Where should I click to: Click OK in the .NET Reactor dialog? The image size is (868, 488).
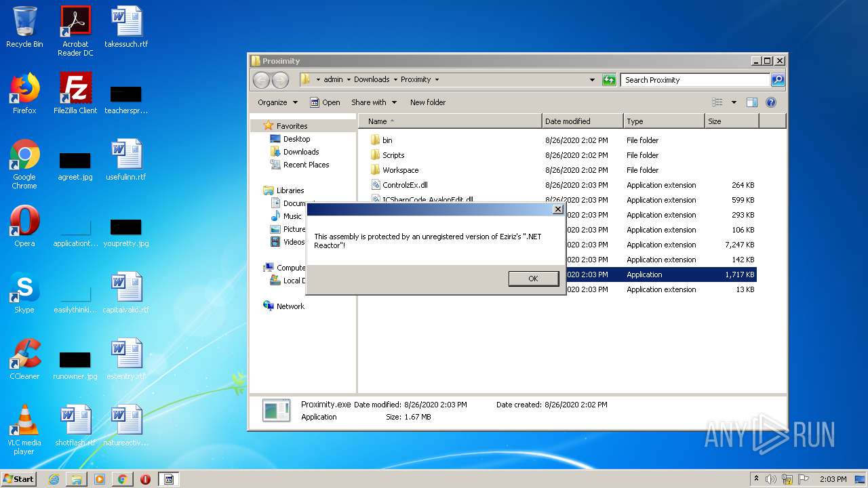[x=533, y=279]
